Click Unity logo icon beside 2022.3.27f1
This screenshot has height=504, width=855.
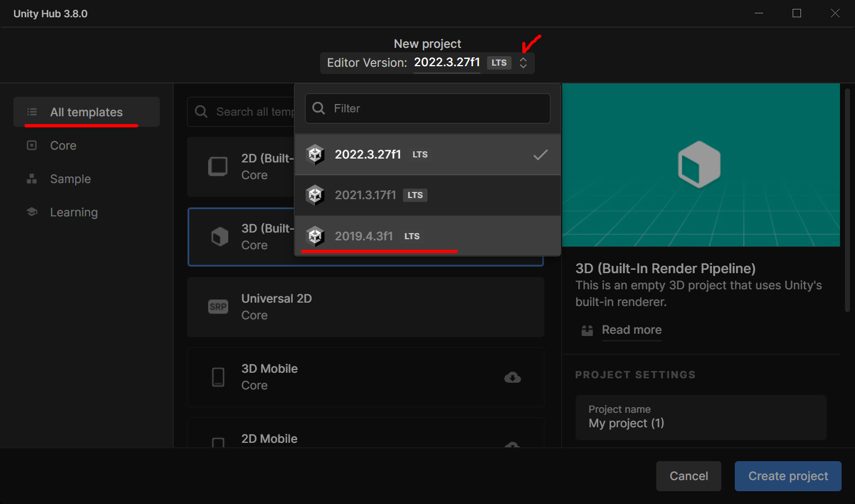tap(315, 155)
